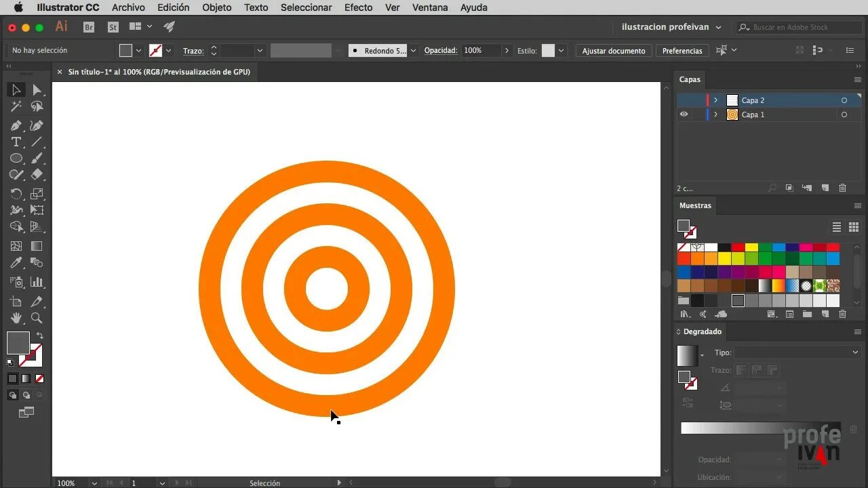Open stroke weight Trazo dropdown
The width and height of the screenshot is (868, 488).
coord(259,50)
